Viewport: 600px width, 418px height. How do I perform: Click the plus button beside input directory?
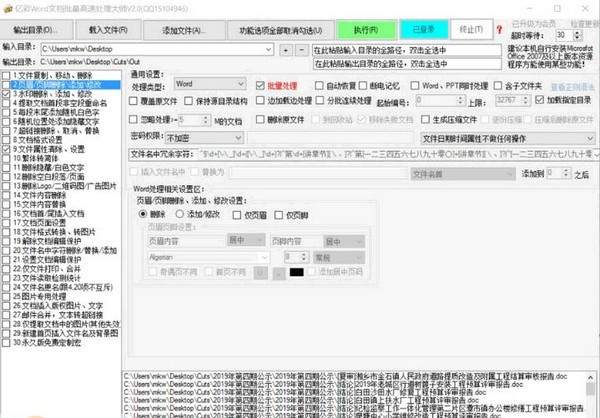pyautogui.click(x=286, y=48)
